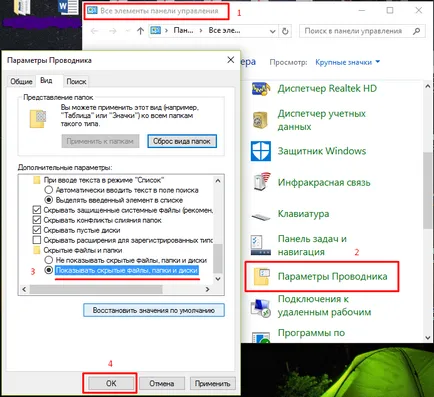Refresh the Control Panel address bar
This screenshot has height=397, width=434.
point(285,31)
